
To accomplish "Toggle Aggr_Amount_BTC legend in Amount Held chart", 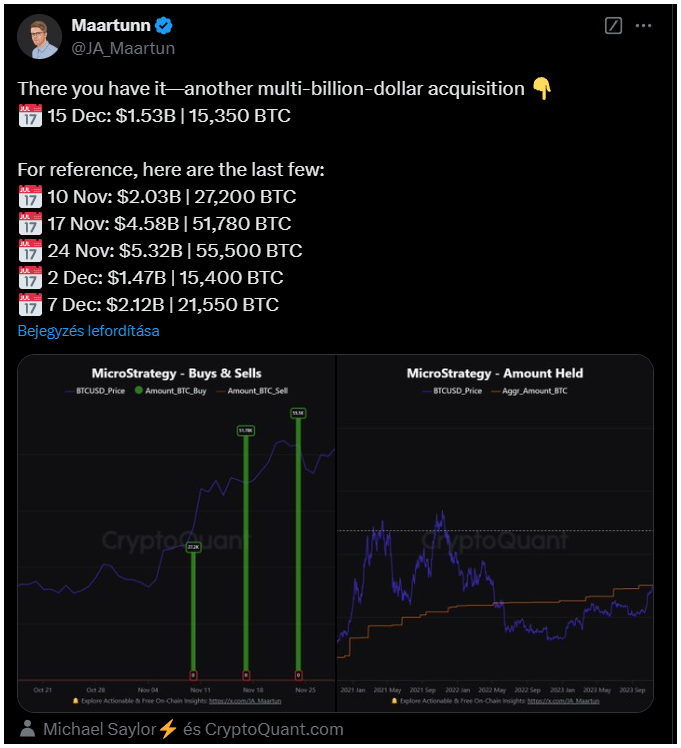I will (529, 390).
